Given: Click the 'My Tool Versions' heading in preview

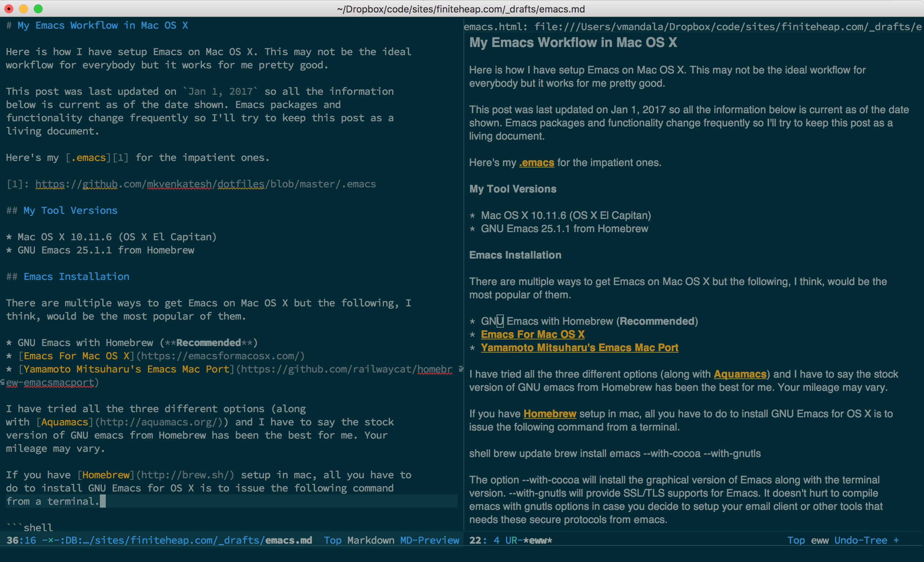Looking at the screenshot, I should tap(513, 189).
